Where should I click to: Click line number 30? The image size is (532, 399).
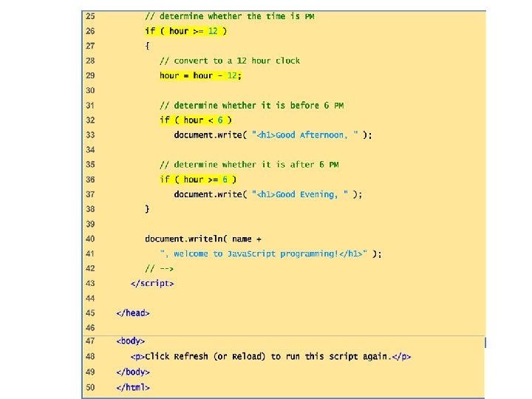pyautogui.click(x=90, y=91)
